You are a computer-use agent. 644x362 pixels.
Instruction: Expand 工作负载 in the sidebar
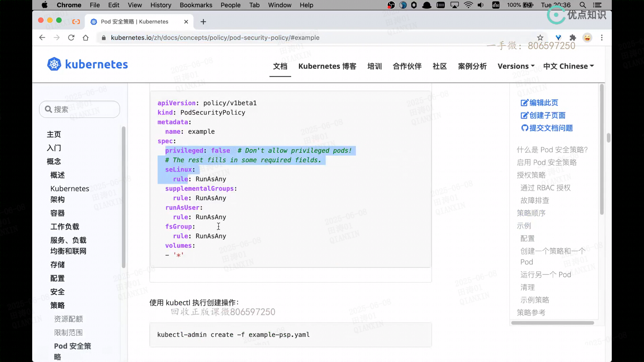tap(65, 227)
